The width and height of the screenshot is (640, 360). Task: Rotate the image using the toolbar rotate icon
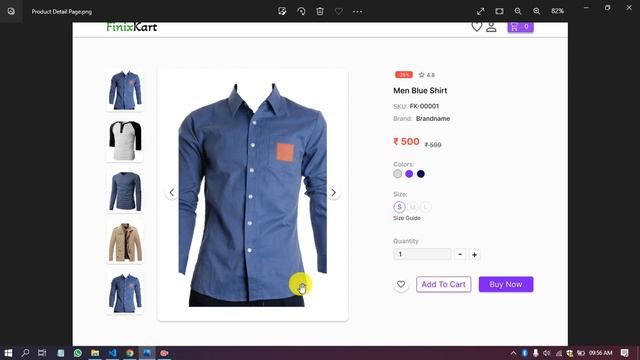301,11
